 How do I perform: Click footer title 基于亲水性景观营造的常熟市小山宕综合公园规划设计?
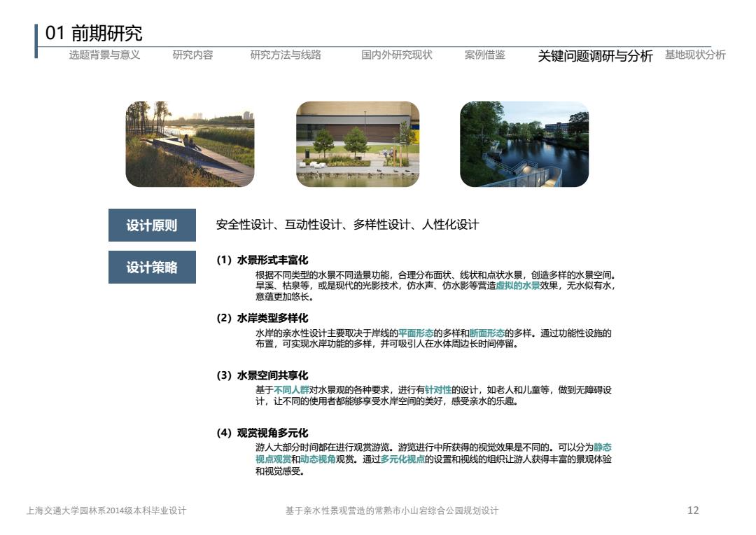tap(392, 510)
